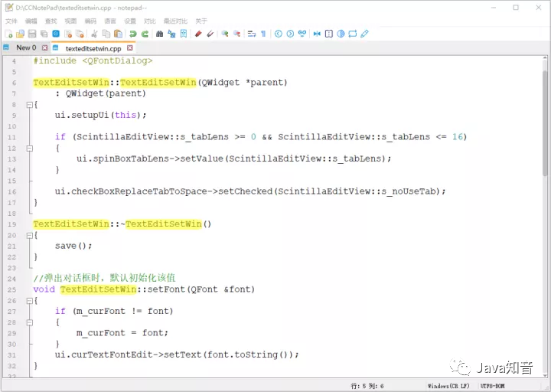
Task: Click the Cut scissors icon
Action: click(x=94, y=34)
